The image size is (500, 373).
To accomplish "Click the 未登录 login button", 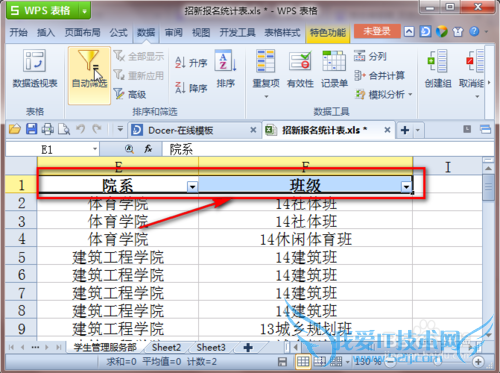I will pyautogui.click(x=377, y=31).
